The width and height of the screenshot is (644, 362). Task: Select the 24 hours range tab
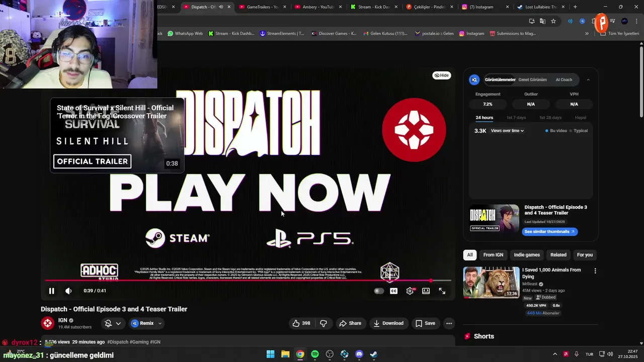coord(484,118)
